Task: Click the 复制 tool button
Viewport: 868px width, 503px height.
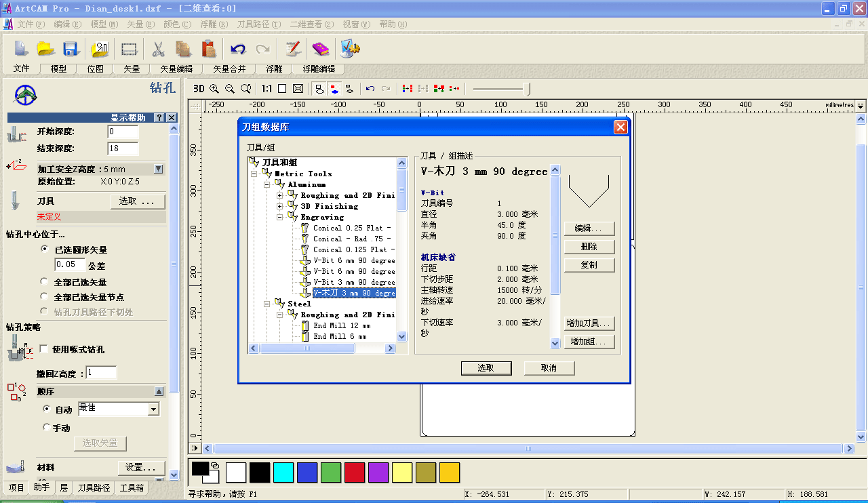Action: coord(589,265)
